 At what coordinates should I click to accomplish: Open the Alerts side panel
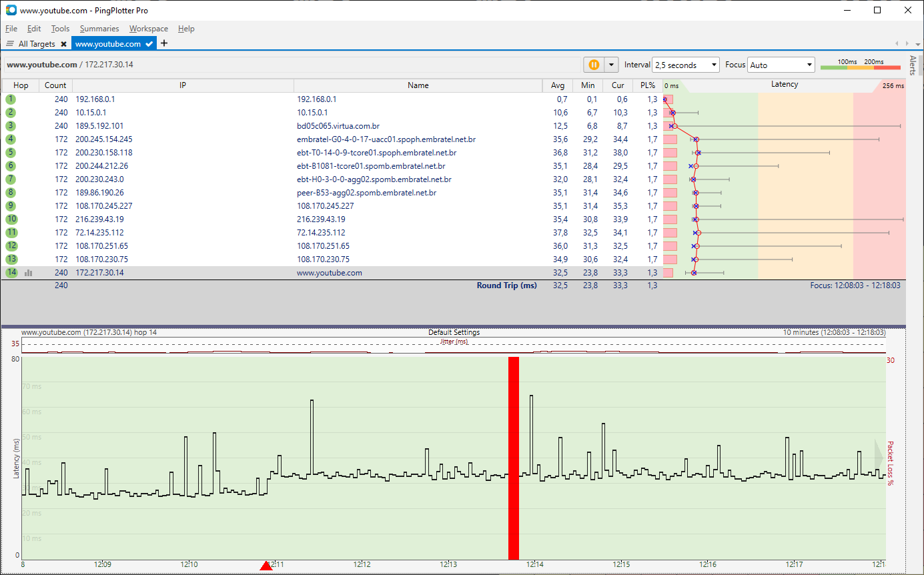click(913, 65)
